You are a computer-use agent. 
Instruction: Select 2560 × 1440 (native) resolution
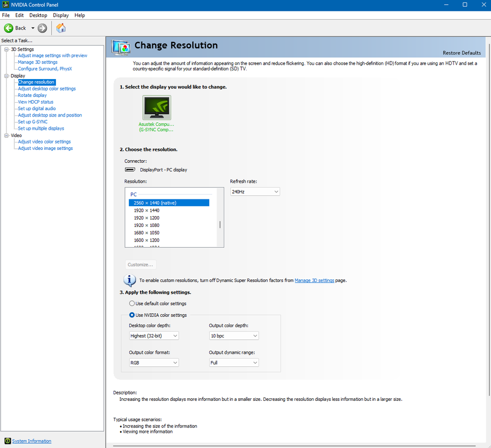pos(169,203)
